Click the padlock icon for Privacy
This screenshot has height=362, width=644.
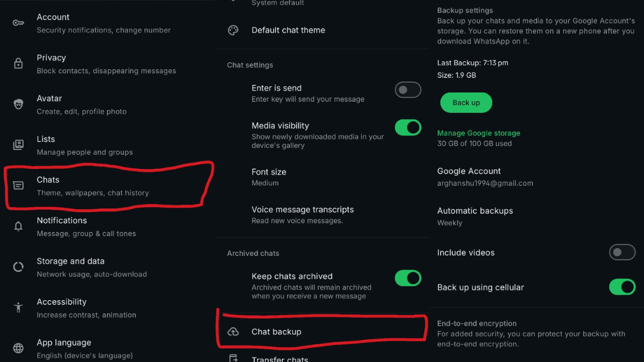tap(18, 64)
